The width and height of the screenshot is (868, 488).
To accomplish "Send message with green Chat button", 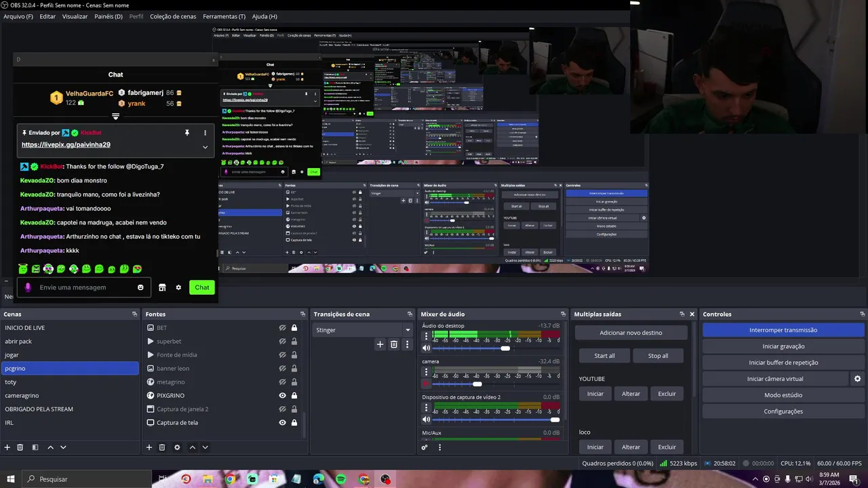I will point(202,287).
